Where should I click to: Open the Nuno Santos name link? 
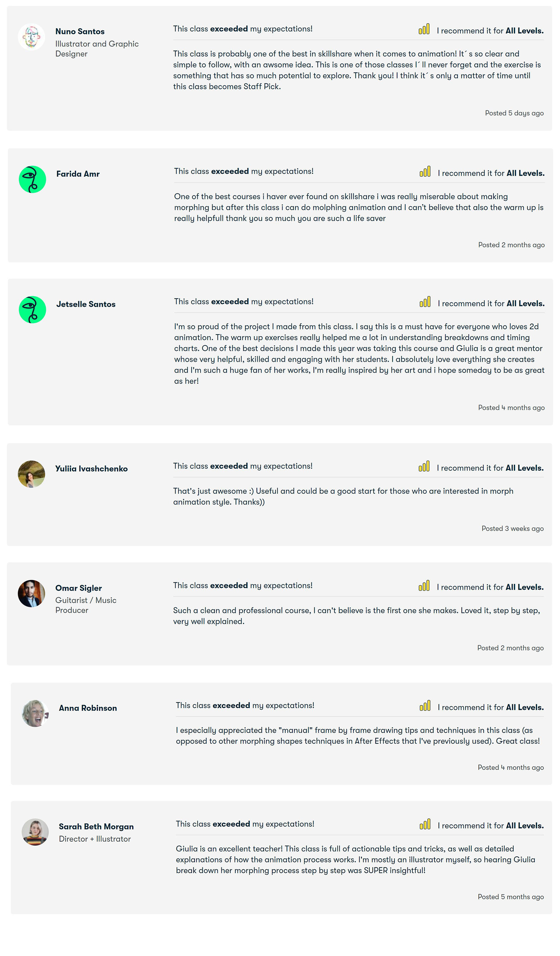coord(80,31)
